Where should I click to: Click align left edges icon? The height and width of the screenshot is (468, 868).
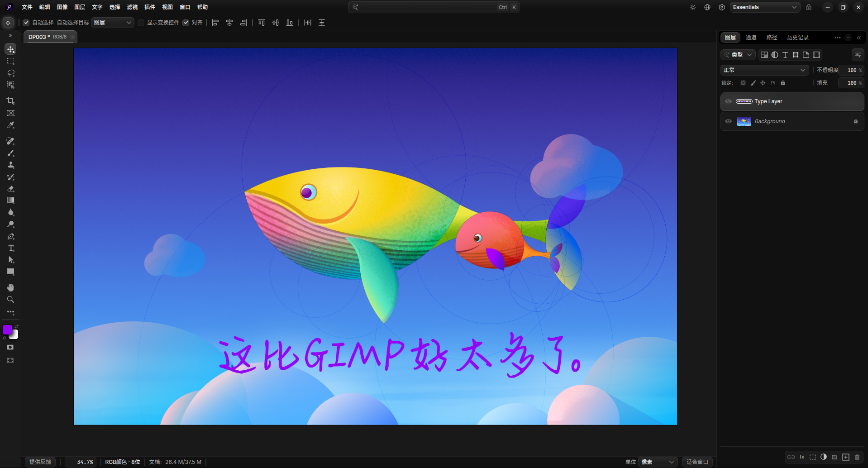(x=215, y=23)
